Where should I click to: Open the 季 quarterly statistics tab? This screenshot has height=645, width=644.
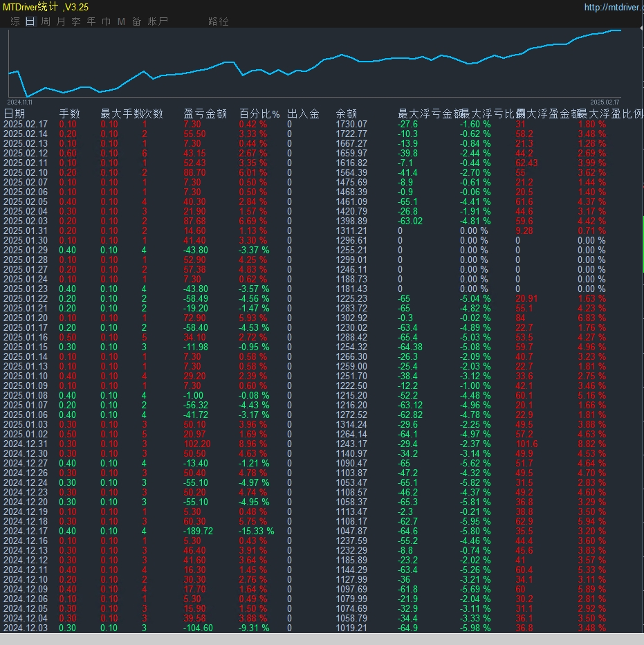tap(76, 21)
